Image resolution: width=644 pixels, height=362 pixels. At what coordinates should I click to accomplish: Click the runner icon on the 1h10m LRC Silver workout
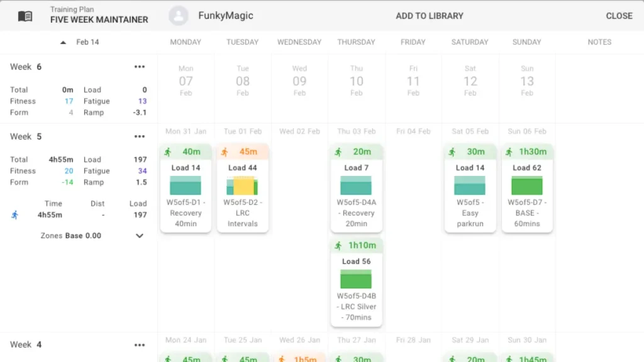pyautogui.click(x=340, y=245)
